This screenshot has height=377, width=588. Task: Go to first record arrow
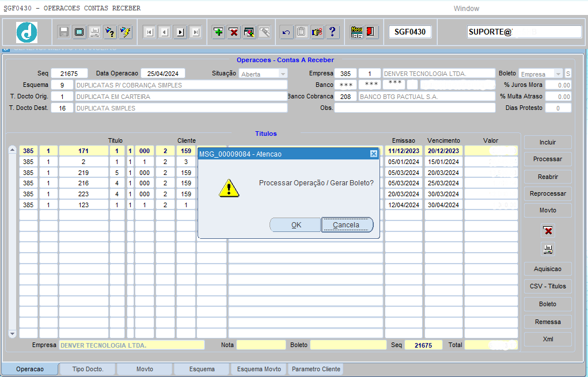149,32
